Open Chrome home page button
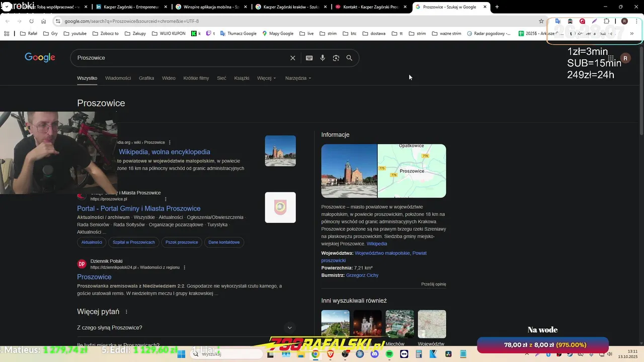644x362 pixels. [x=43, y=21]
